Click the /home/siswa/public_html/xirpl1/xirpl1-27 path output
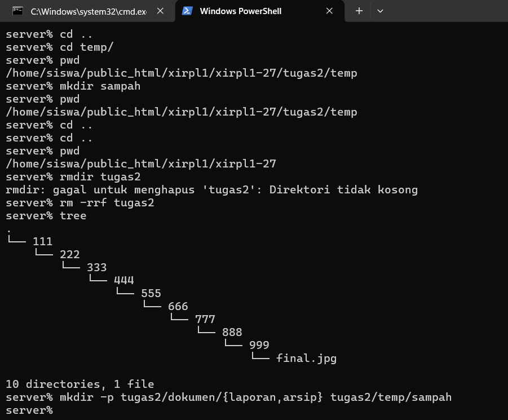 pyautogui.click(x=141, y=164)
